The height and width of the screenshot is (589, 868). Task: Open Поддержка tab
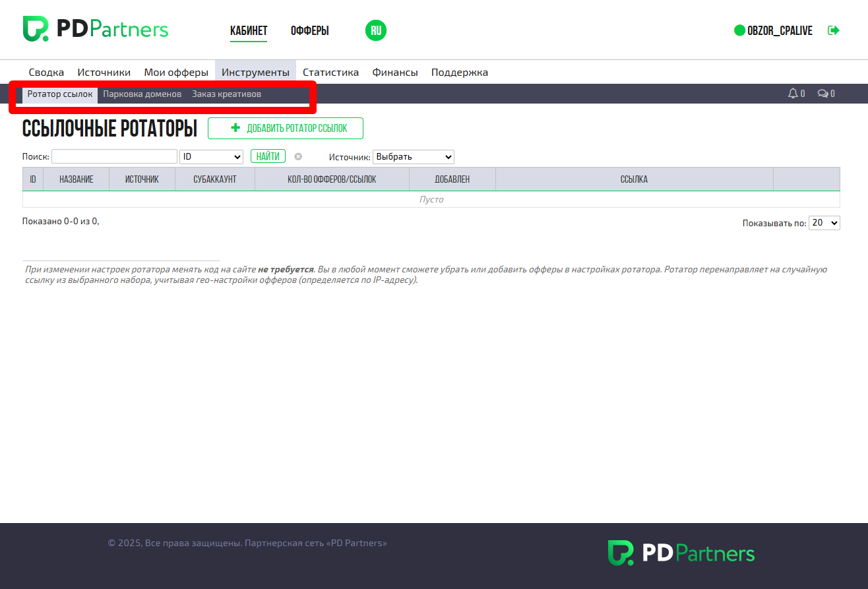[x=460, y=73]
